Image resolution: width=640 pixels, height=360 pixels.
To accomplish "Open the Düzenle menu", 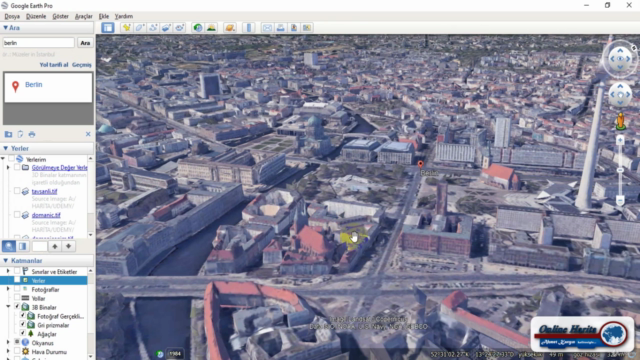I will [36, 16].
